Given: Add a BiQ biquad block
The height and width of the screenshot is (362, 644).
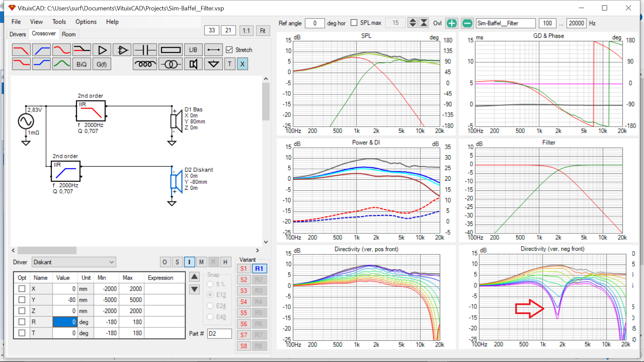Looking at the screenshot, I should [82, 64].
